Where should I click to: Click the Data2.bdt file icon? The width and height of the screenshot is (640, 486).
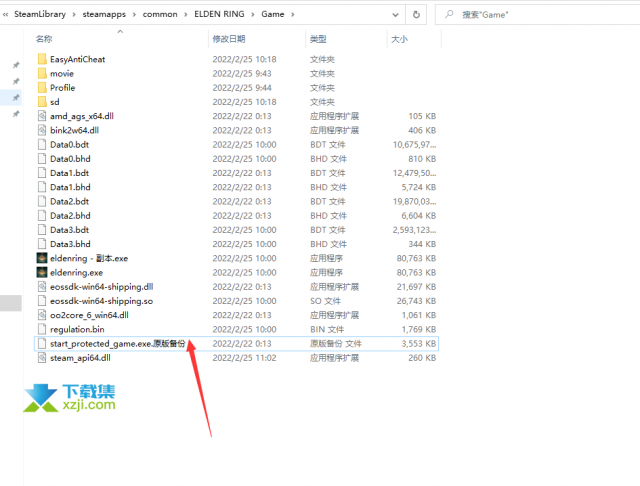point(42,201)
